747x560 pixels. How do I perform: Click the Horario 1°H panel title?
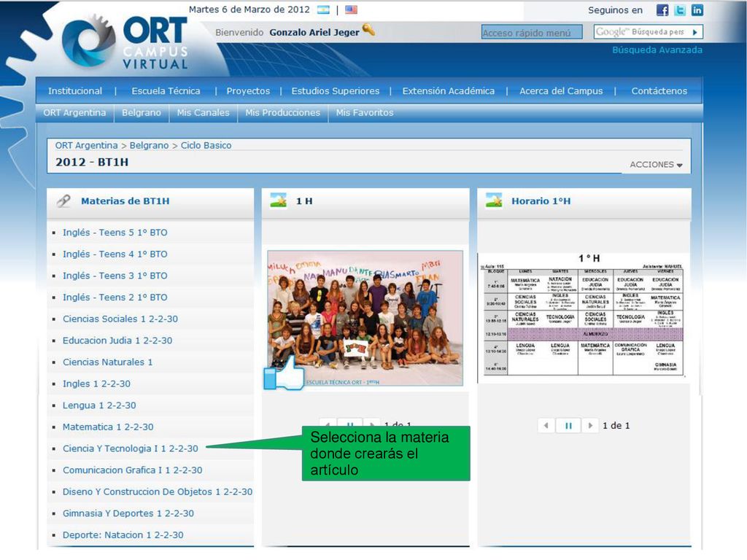pos(541,201)
